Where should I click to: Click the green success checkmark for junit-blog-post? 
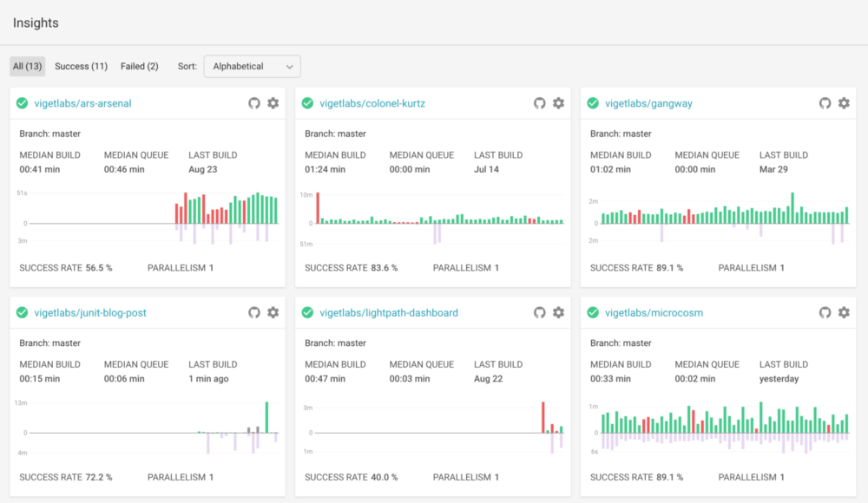click(x=23, y=313)
